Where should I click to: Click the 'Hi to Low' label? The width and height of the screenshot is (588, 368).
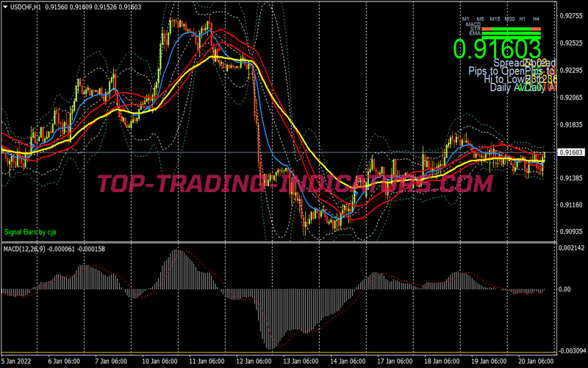(504, 79)
